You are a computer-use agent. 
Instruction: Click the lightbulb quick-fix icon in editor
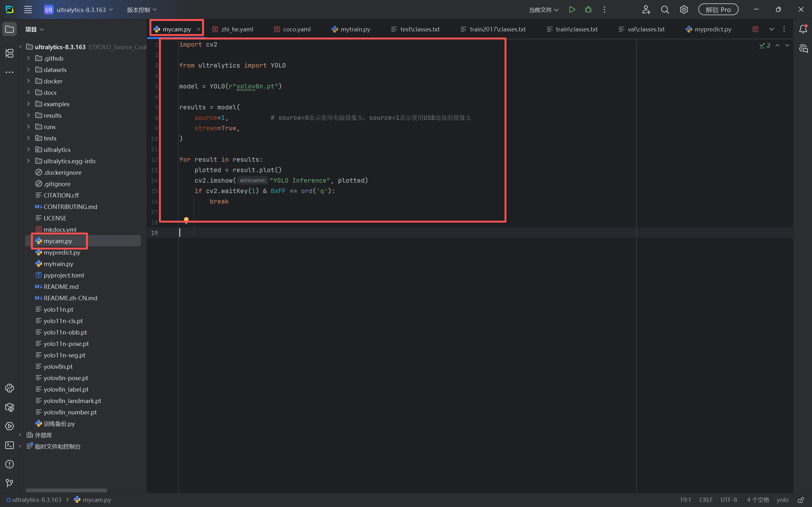186,220
